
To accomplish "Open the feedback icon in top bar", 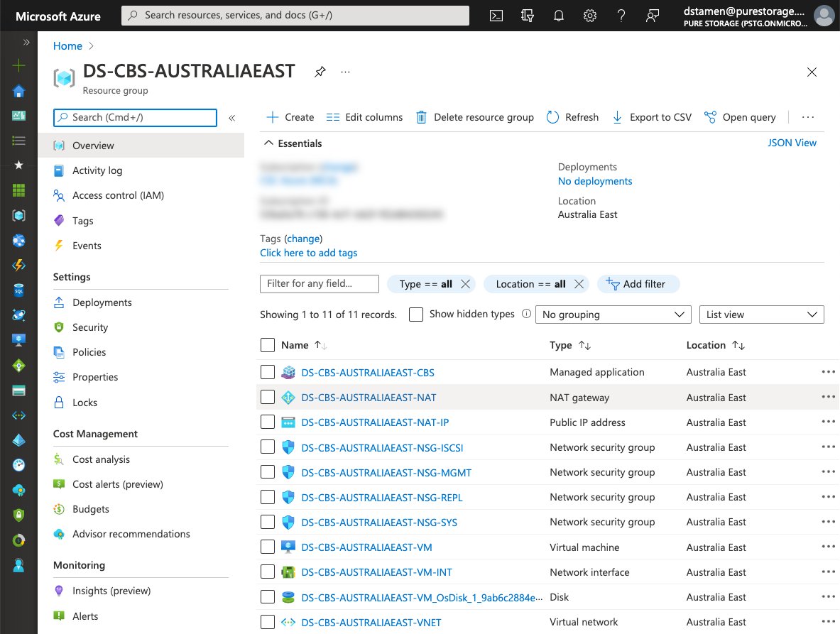I will coord(652,16).
